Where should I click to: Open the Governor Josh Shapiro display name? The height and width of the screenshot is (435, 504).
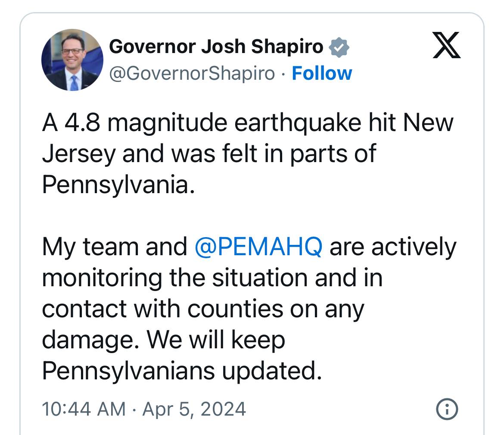[216, 47]
